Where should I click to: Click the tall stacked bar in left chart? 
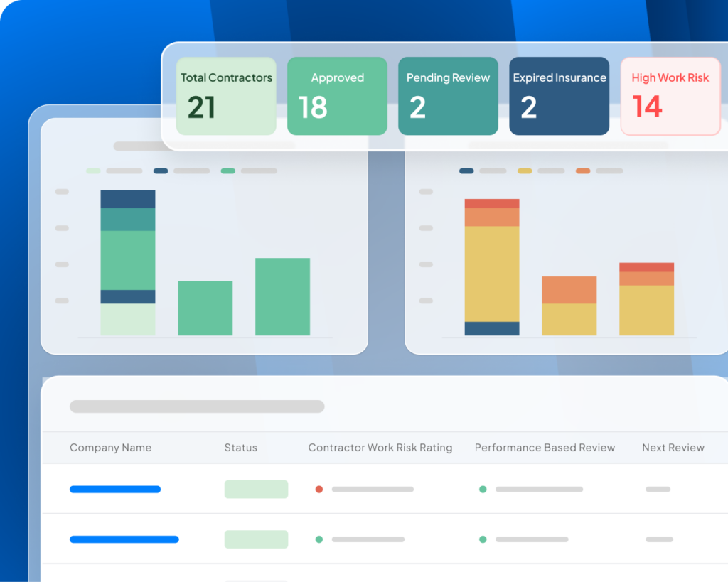pos(128,263)
